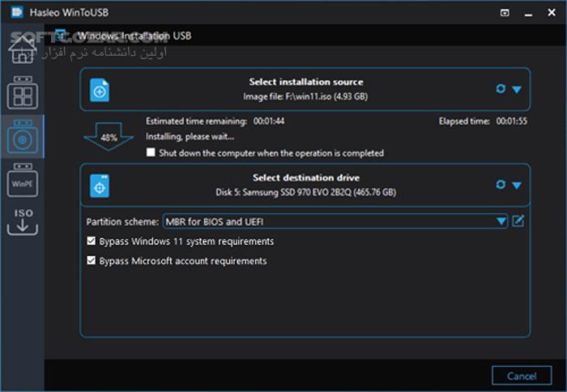
Task: Click the Windows Installation USB page heading
Action: pos(134,36)
